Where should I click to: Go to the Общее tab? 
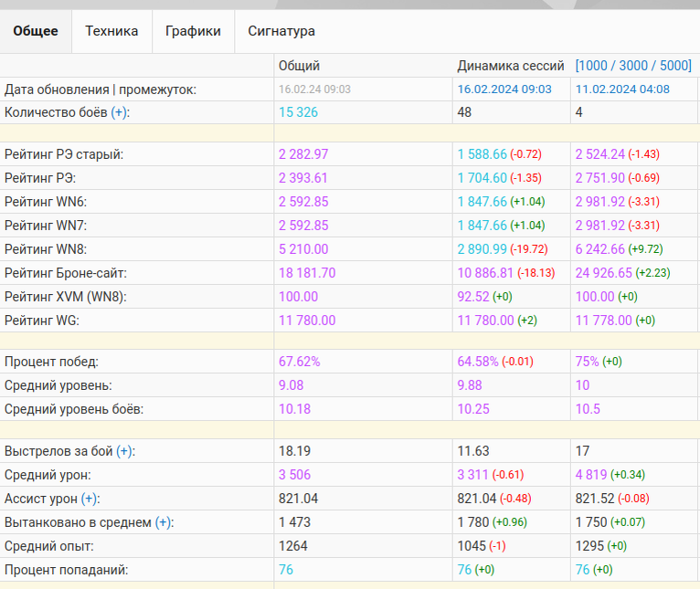(x=36, y=31)
